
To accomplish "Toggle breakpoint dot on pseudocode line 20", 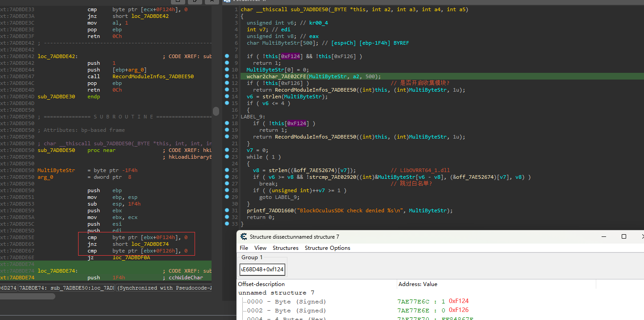I will (227, 137).
